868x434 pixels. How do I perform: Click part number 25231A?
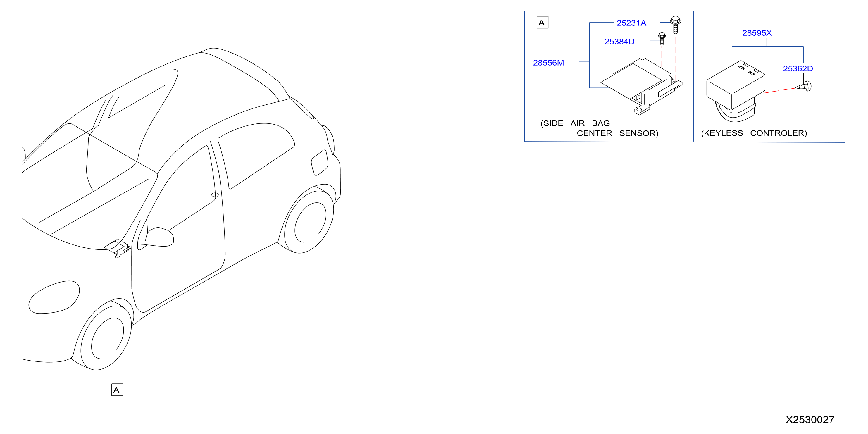point(631,23)
